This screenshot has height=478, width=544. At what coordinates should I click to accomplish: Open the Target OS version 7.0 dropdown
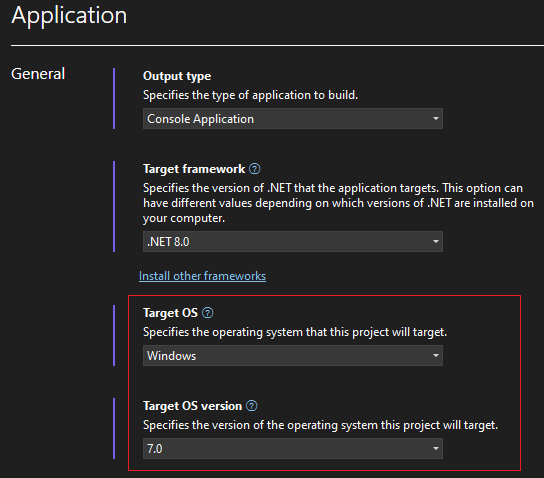pos(293,449)
